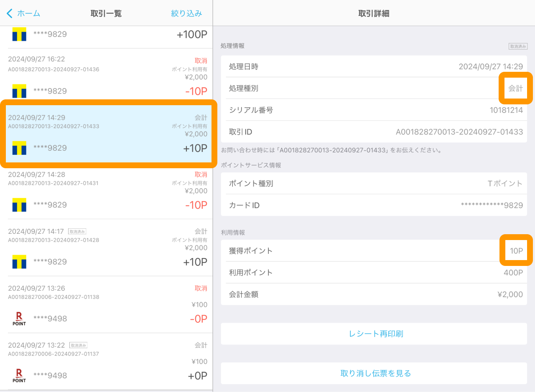Click 取引ID value in detail panel
Screen dimensions: 535x392
point(459,132)
